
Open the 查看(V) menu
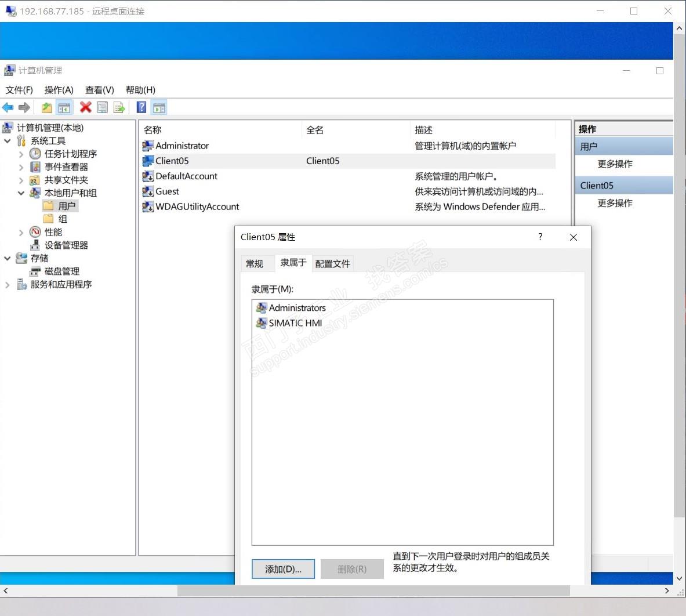pos(100,90)
